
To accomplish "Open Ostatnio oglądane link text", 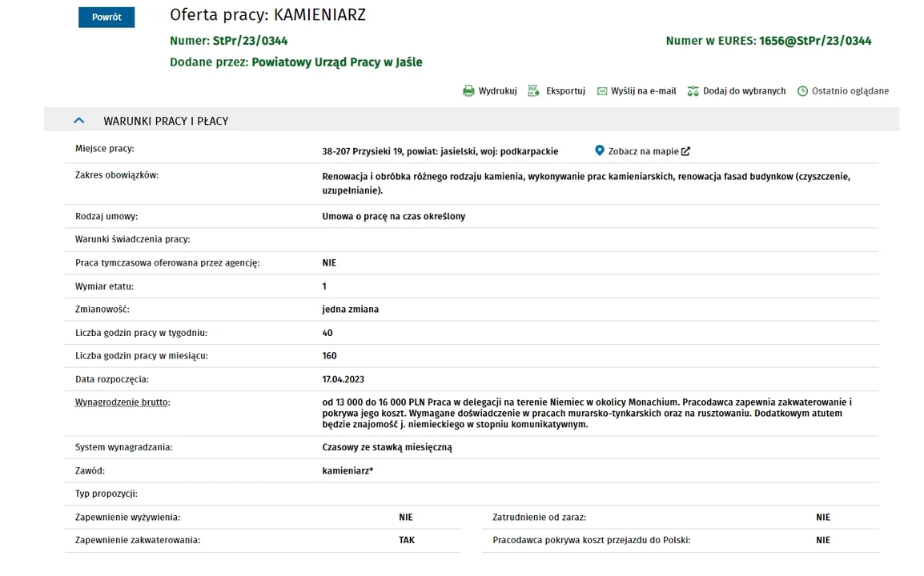I will (850, 91).
